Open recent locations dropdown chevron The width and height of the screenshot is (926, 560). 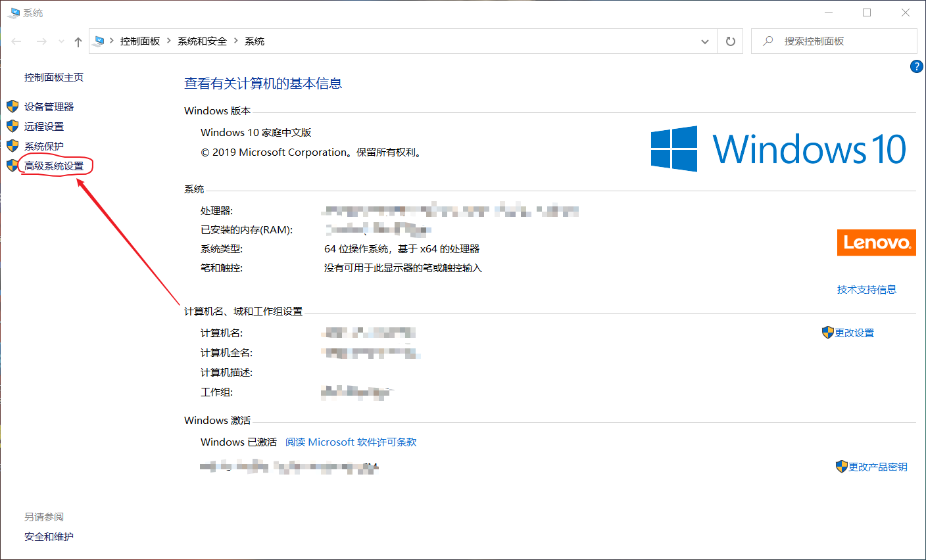(61, 41)
